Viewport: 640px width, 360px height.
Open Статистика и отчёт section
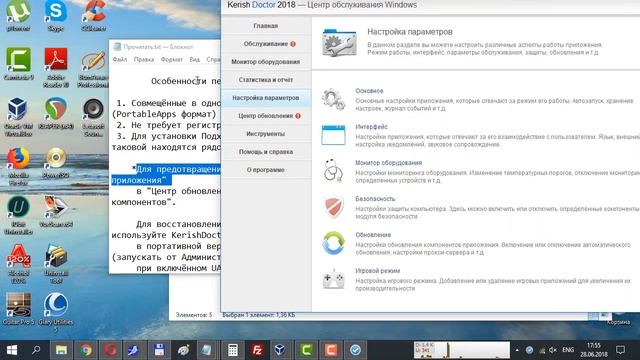click(x=266, y=80)
